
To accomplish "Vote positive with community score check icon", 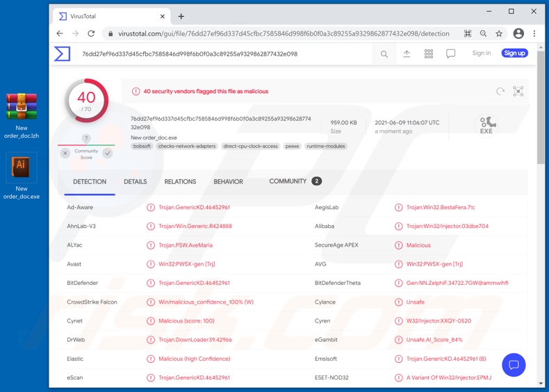I will point(108,153).
